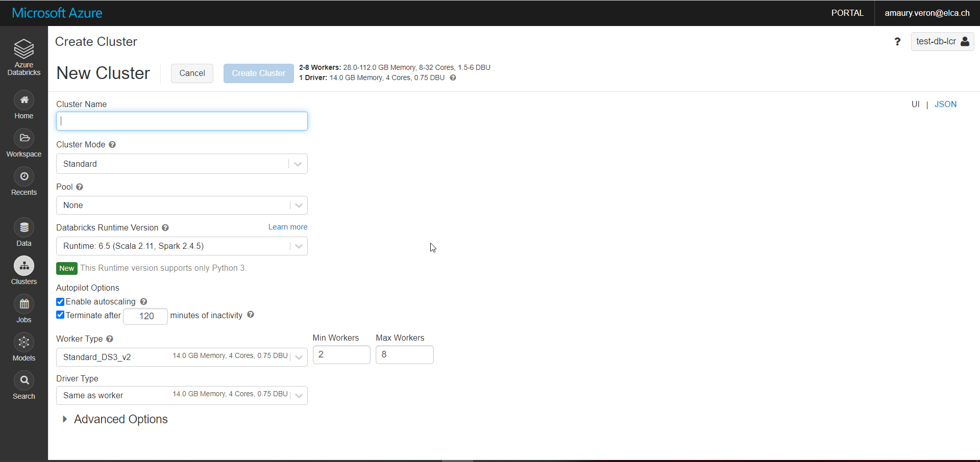Go to Home in sidebar
Image resolution: width=980 pixels, height=462 pixels.
pos(24,105)
